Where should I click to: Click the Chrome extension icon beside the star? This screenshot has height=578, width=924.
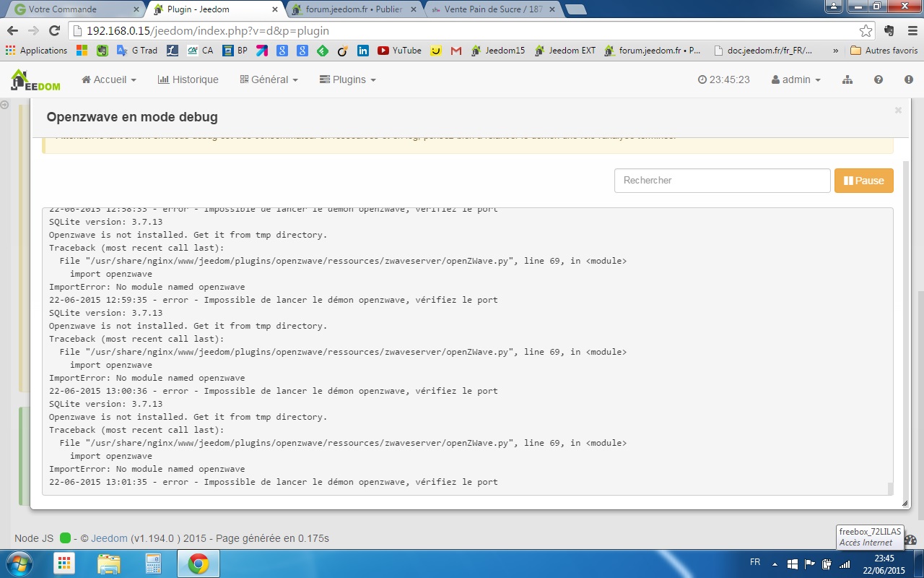point(889,31)
